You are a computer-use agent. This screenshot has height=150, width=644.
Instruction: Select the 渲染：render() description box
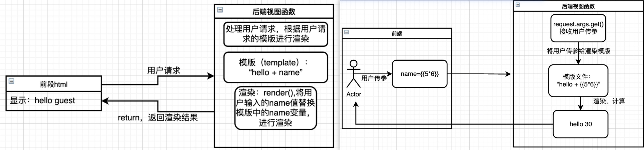click(275, 108)
